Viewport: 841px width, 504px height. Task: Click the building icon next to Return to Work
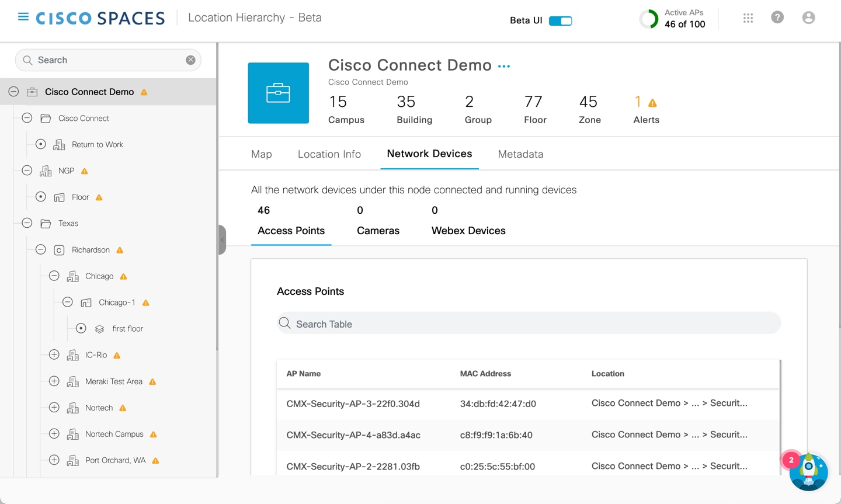pos(59,145)
